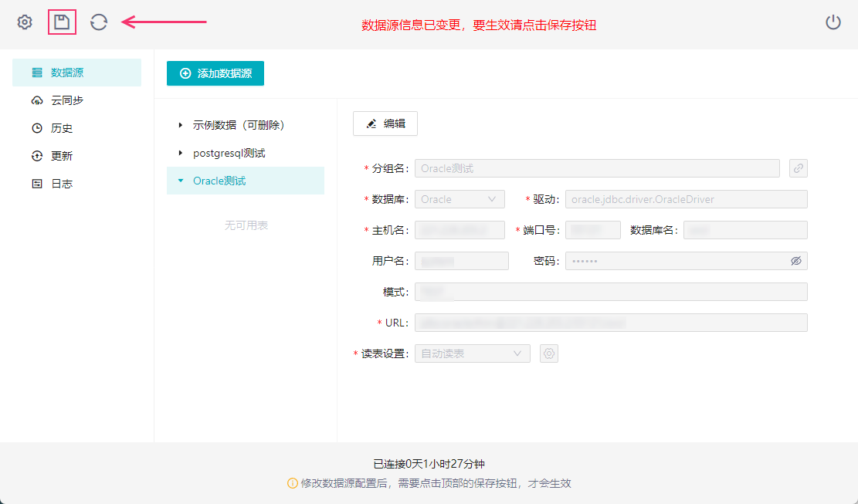Click the URL input field
The width and height of the screenshot is (858, 504).
pos(611,323)
